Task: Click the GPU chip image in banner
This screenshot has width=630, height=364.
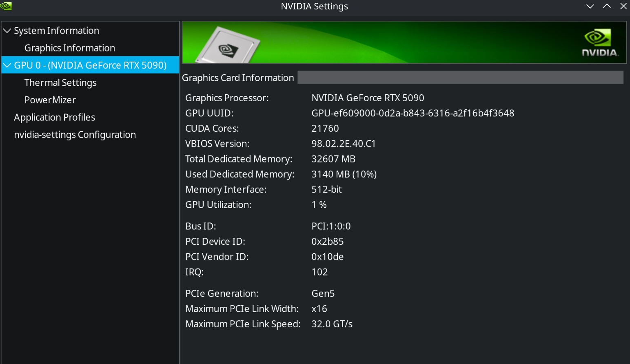Action: 228,45
